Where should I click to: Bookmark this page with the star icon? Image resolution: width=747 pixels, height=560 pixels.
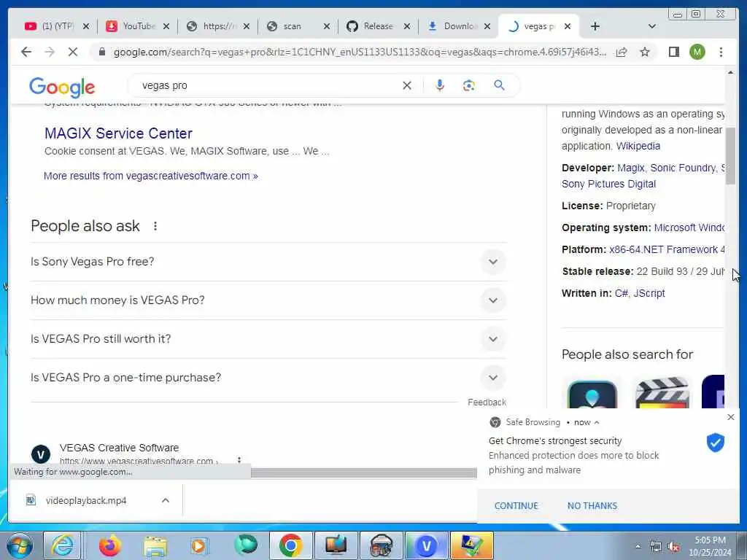click(645, 52)
